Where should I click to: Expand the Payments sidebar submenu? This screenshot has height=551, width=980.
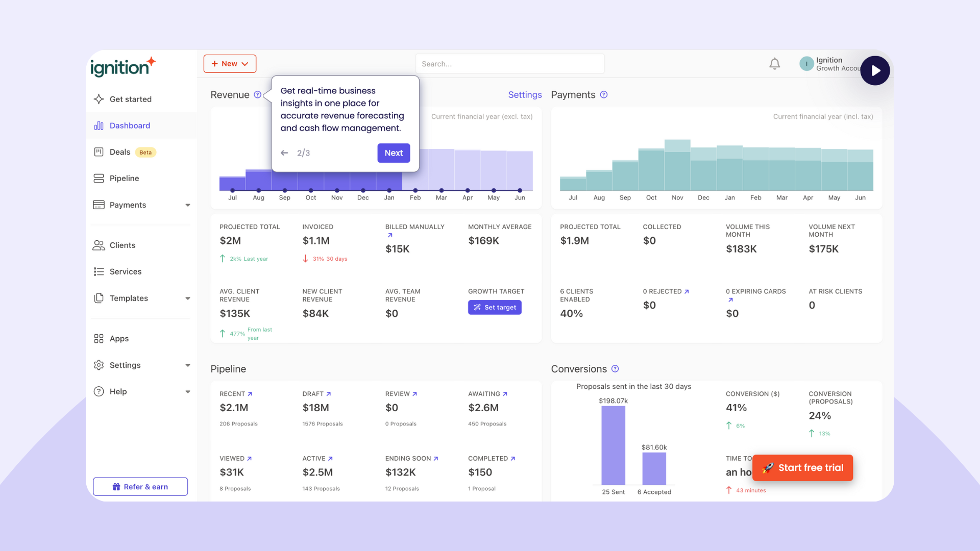(187, 205)
